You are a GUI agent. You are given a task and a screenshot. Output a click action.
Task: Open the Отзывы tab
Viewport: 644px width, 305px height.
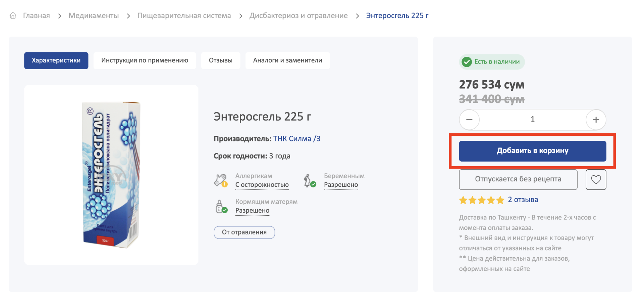click(x=220, y=60)
